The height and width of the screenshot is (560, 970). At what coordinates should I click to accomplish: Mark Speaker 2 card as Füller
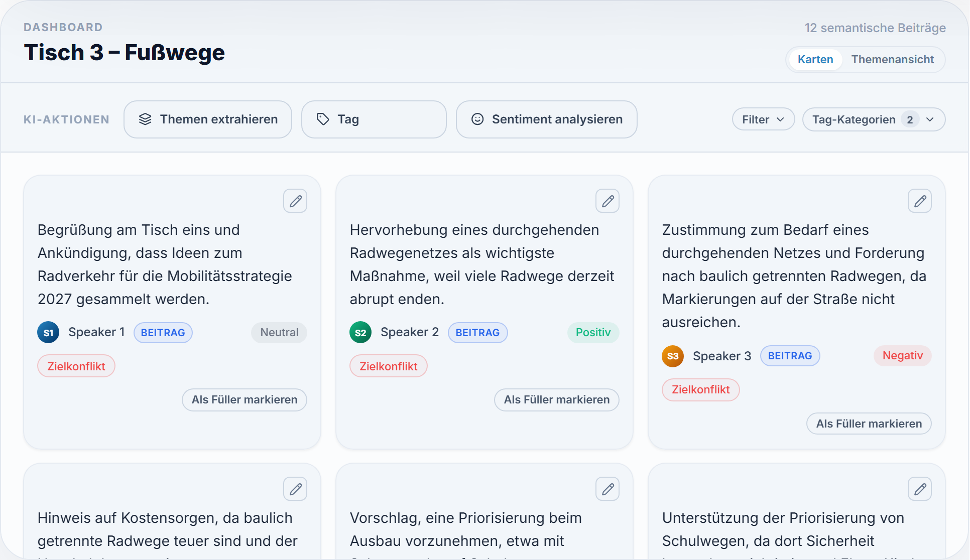(x=557, y=400)
